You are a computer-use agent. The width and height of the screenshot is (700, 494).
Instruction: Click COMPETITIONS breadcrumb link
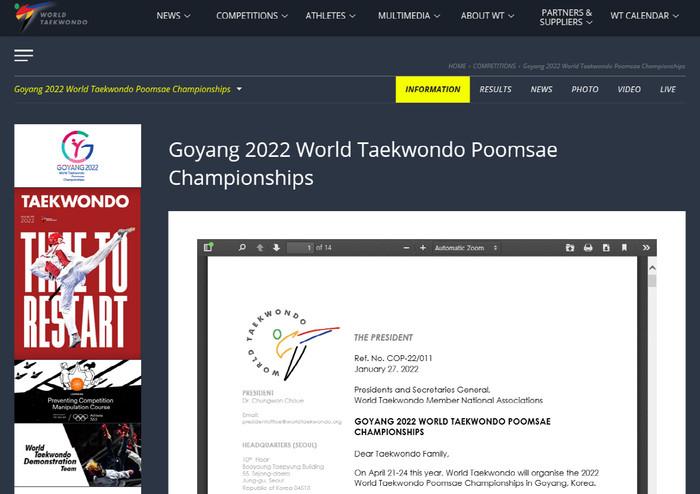494,66
